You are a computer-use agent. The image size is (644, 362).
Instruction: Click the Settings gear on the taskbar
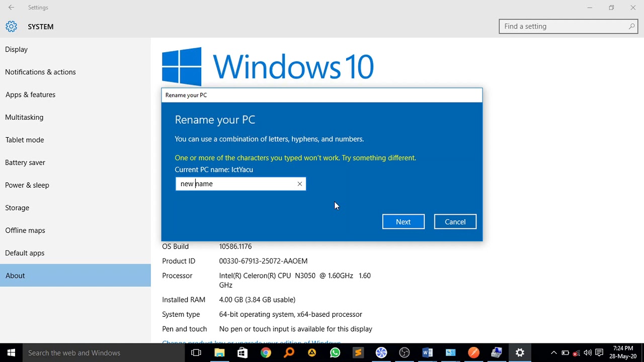520,353
